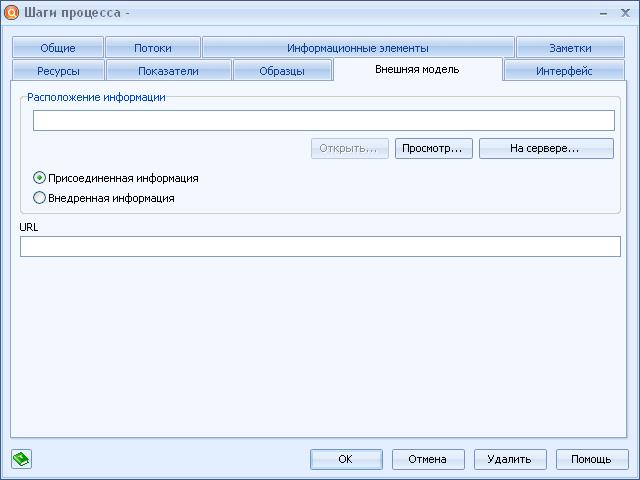Switch to the Общие tab

[x=58, y=47]
